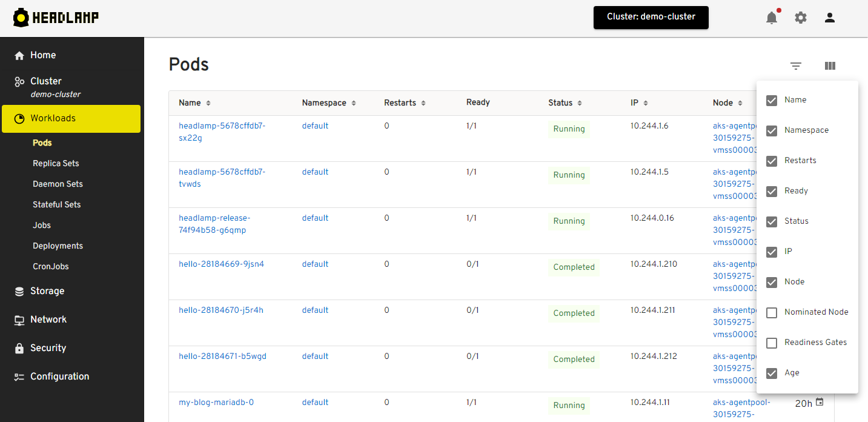Image resolution: width=868 pixels, height=422 pixels.
Task: Open the Cluster: demo-cluster selector
Action: pyautogui.click(x=651, y=18)
